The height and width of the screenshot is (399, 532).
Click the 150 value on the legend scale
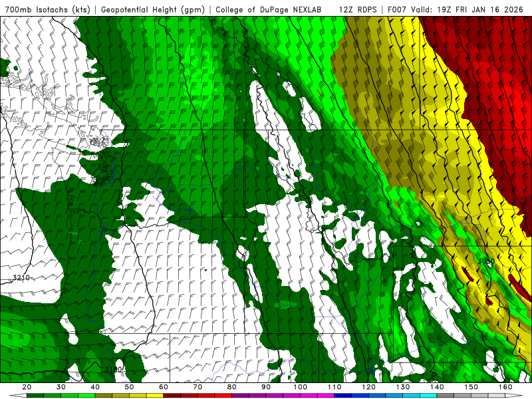click(471, 387)
